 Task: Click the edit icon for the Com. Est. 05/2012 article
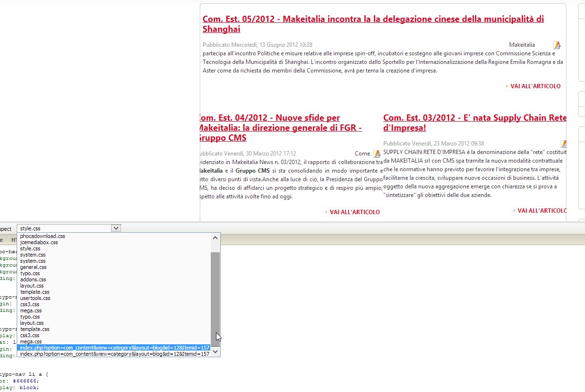557,45
